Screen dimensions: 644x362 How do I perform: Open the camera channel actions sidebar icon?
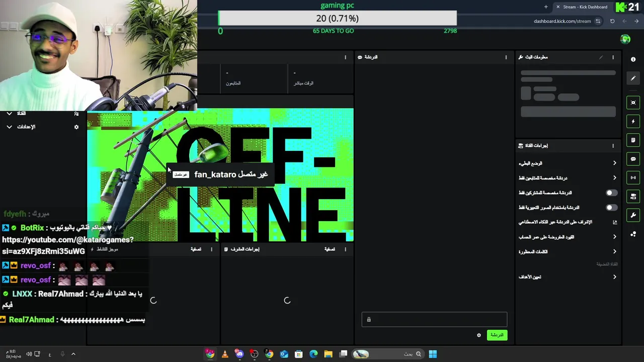[x=633, y=196]
